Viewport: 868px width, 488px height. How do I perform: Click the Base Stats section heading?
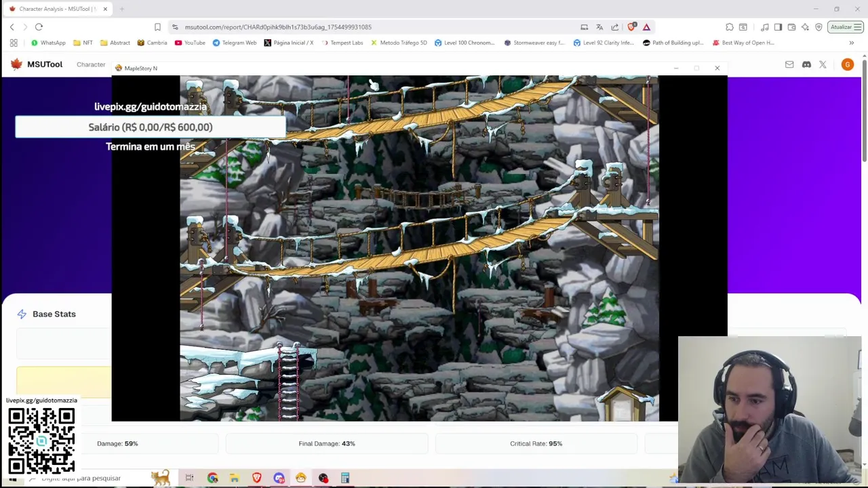point(54,314)
